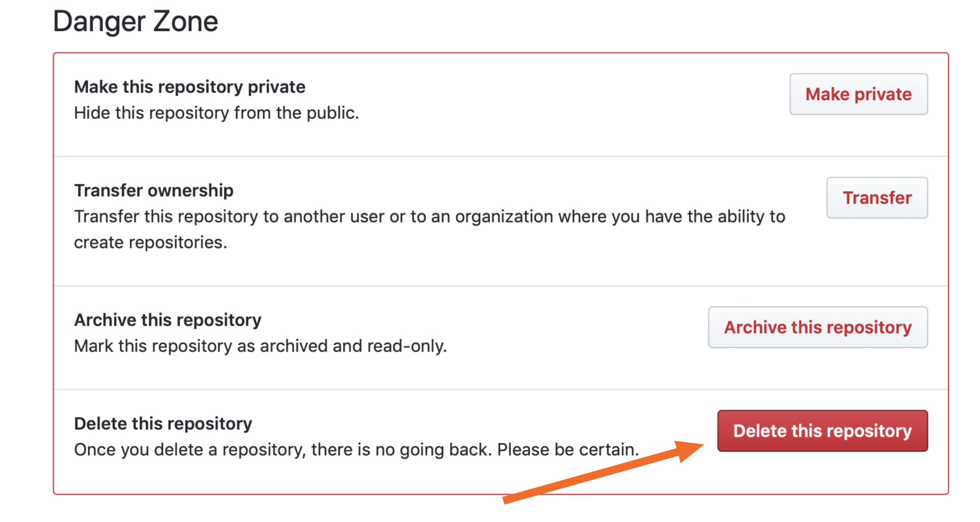The width and height of the screenshot is (980, 522).
Task: Select the Danger Zone heading
Action: [x=136, y=20]
